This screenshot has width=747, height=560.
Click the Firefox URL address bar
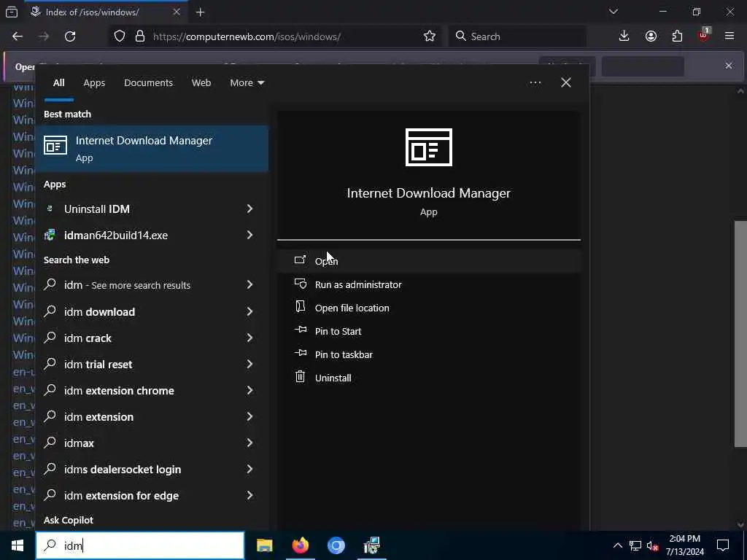tap(275, 36)
